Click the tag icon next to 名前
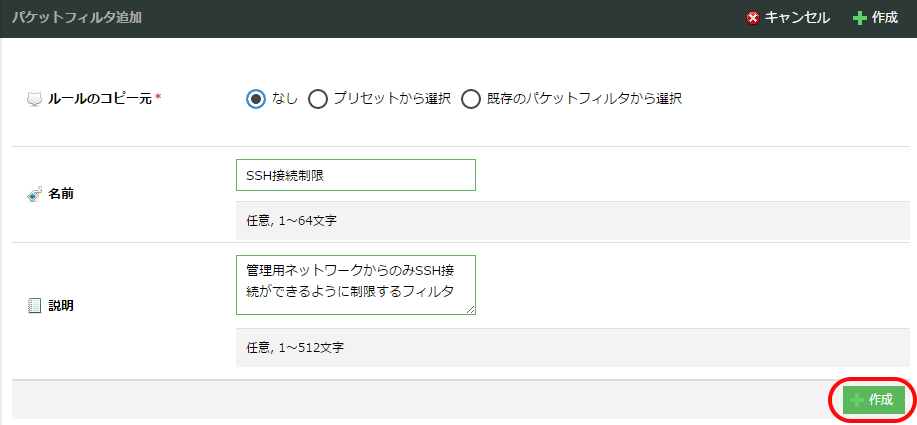 point(34,194)
